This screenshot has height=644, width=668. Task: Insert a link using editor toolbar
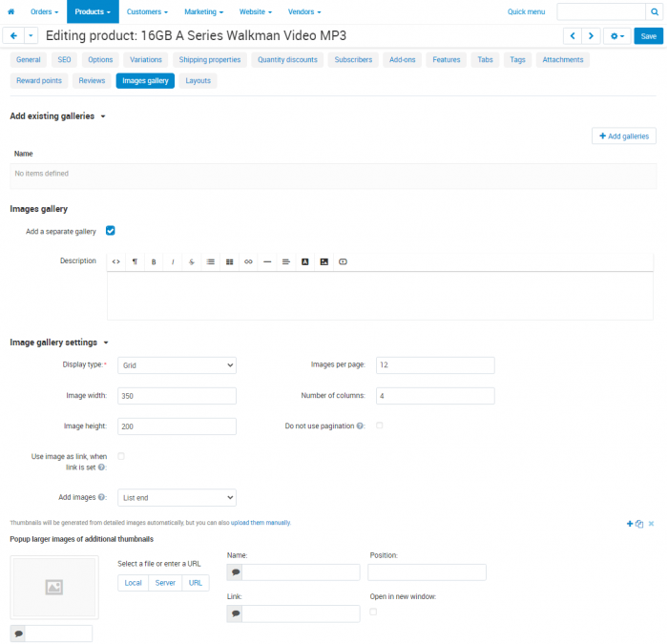click(248, 262)
